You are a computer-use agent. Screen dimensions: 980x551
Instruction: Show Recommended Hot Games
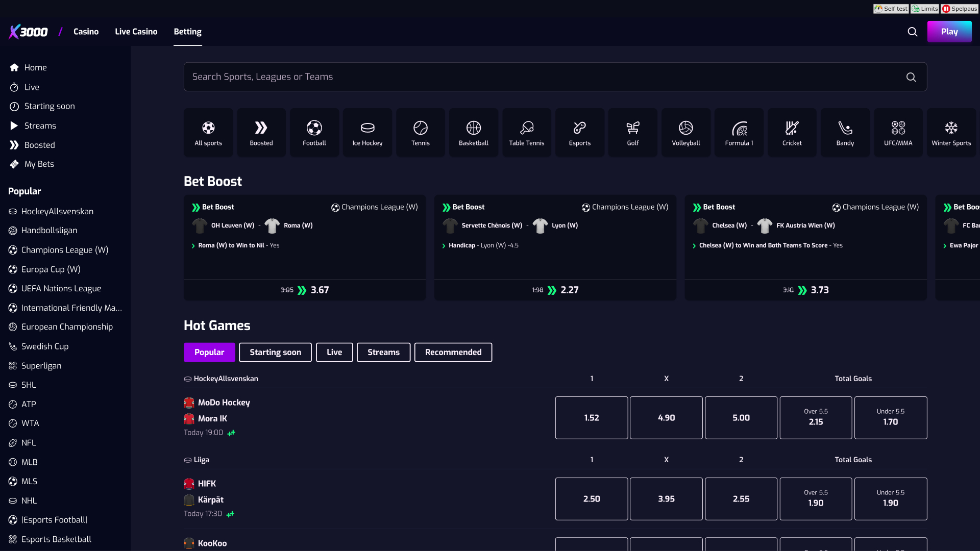453,352
